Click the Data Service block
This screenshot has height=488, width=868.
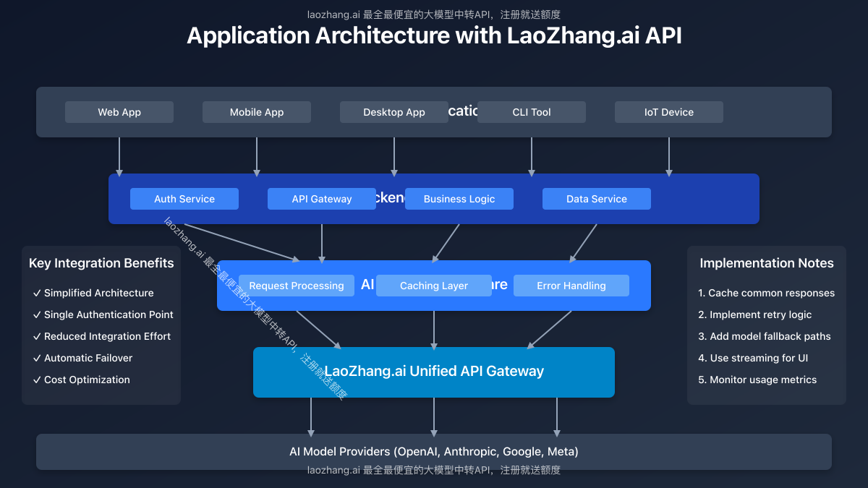click(x=597, y=199)
